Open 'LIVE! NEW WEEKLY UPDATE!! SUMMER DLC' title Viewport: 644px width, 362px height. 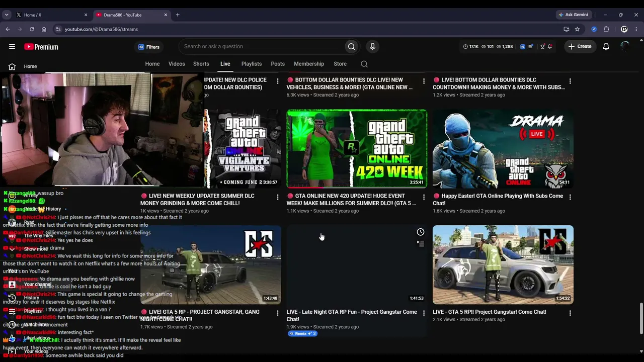tap(197, 200)
